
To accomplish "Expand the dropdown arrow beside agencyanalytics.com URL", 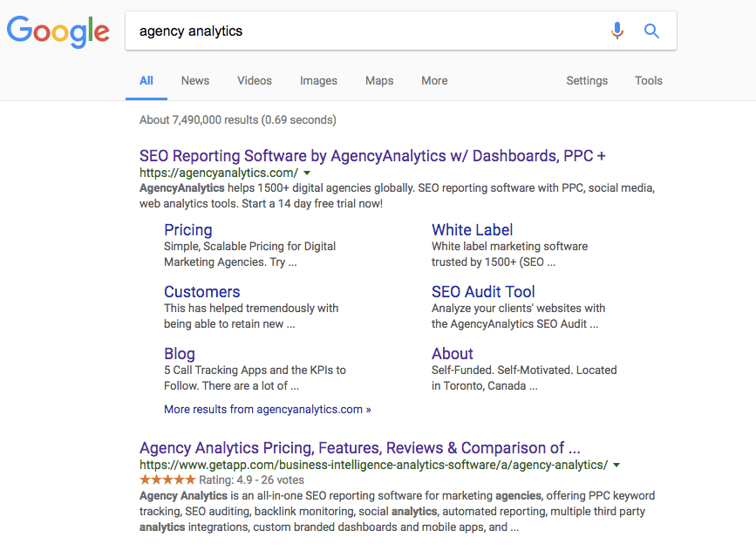I will click(x=307, y=173).
